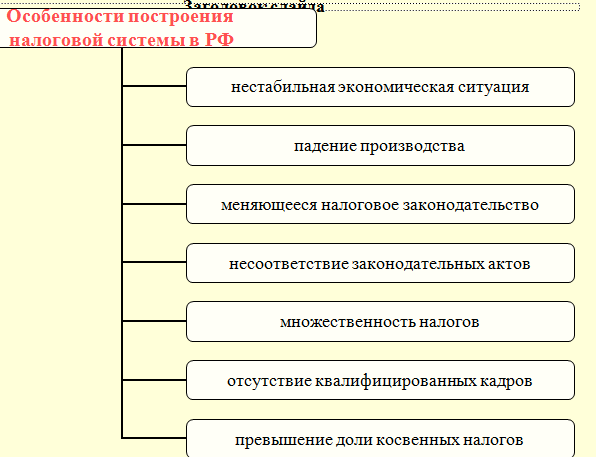This screenshot has width=596, height=457.
Task: Click 'меняющееся налоговое законодательство' box
Action: point(380,204)
